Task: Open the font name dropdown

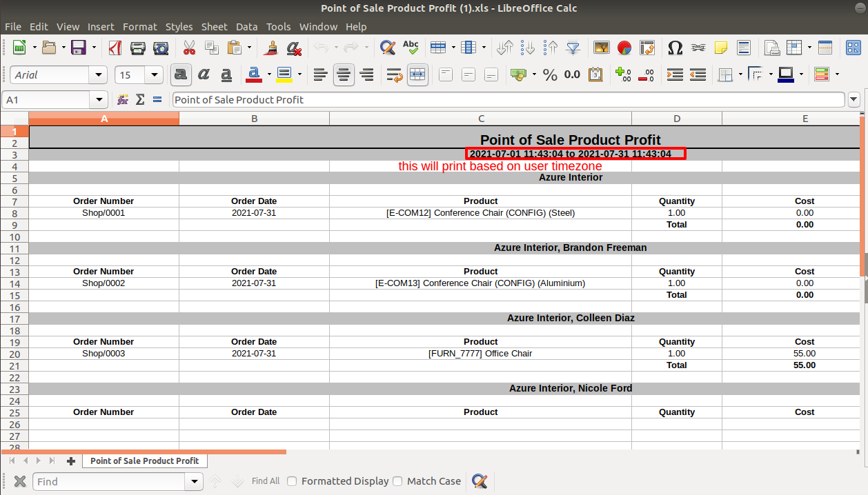Action: [99, 74]
